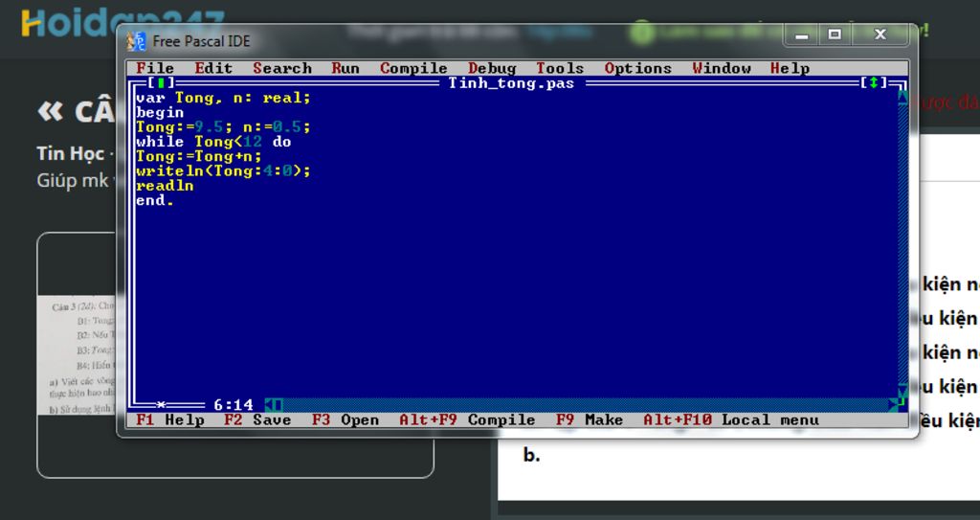Click the horizontal scrollbar track
Screen dimensions: 980x520
coord(585,405)
